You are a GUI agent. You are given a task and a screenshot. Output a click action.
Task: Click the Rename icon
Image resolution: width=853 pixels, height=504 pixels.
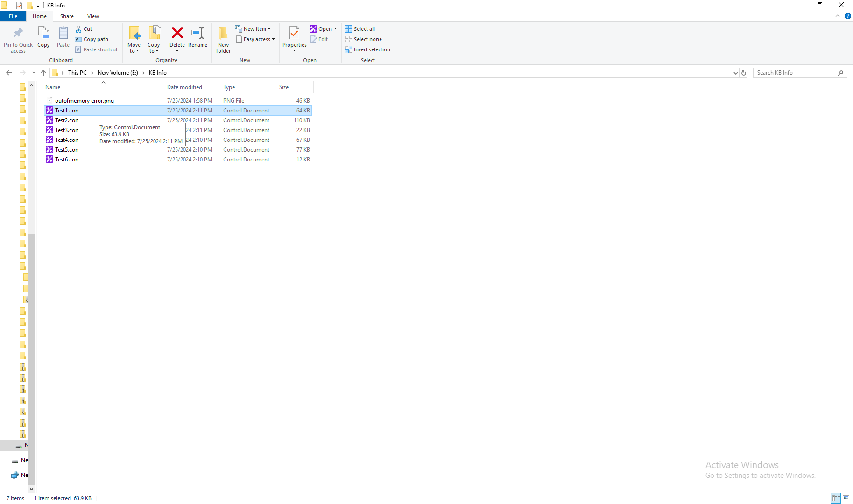pos(198,33)
